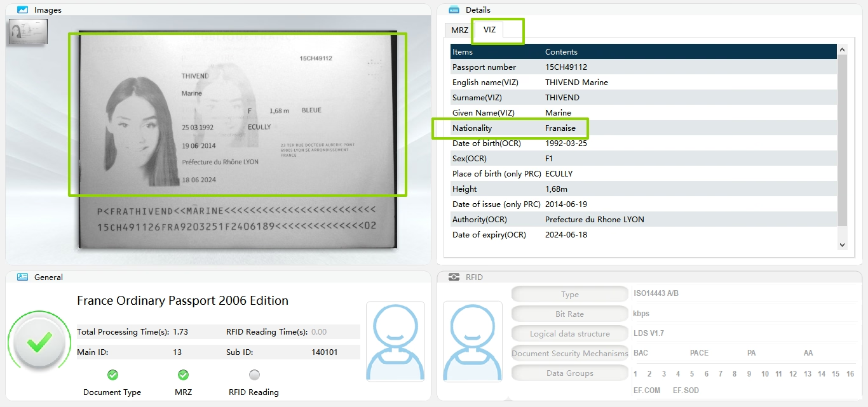Click the value 1992-03-25
This screenshot has width=868, height=407.
566,143
